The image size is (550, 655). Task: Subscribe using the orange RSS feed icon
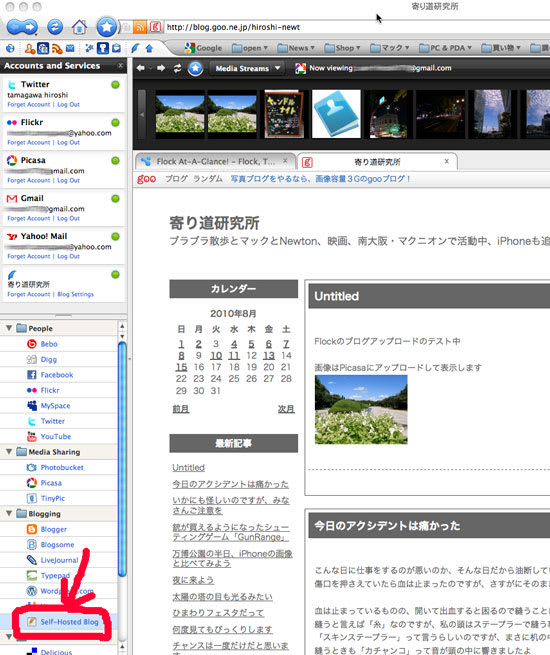[140, 28]
